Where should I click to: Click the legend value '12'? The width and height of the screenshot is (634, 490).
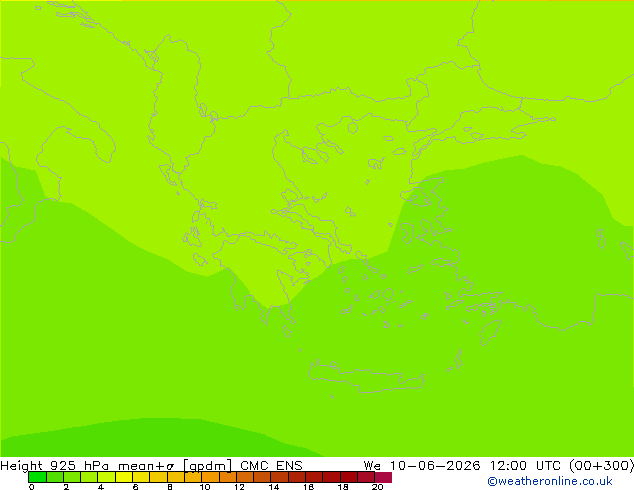point(239,487)
